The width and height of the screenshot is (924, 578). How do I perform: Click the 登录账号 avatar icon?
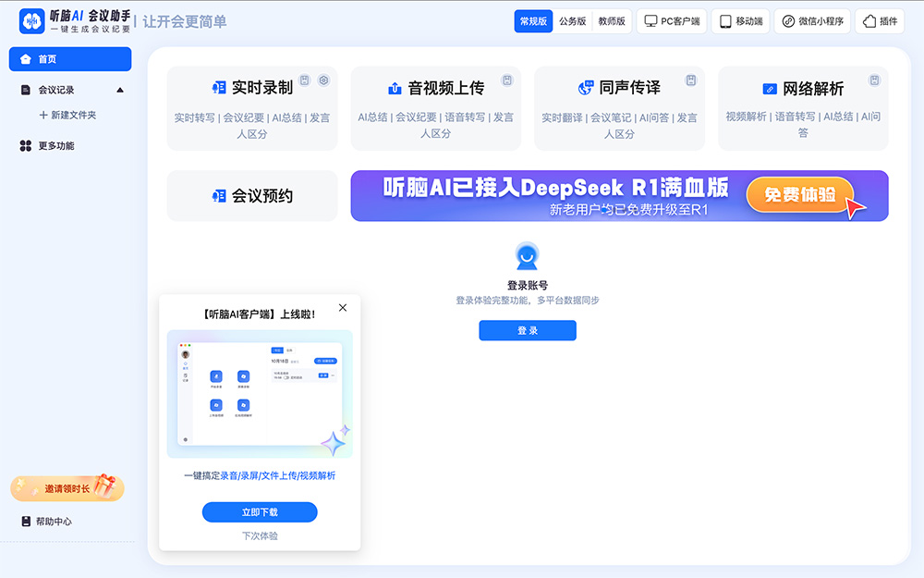(527, 256)
